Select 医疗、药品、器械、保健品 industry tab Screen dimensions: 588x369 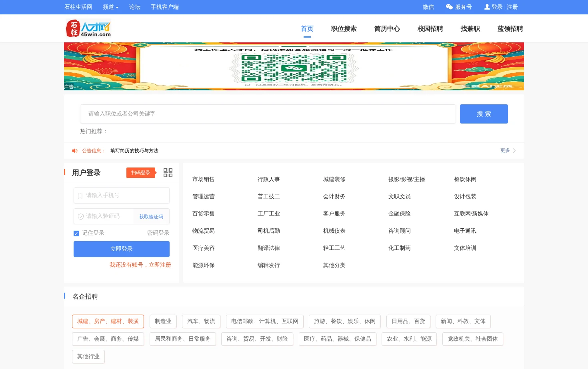click(338, 339)
